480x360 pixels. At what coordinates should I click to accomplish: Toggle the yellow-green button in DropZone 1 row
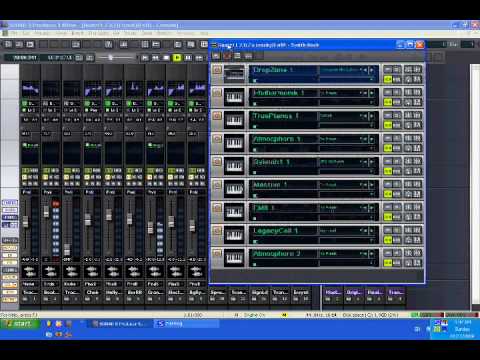click(x=387, y=79)
